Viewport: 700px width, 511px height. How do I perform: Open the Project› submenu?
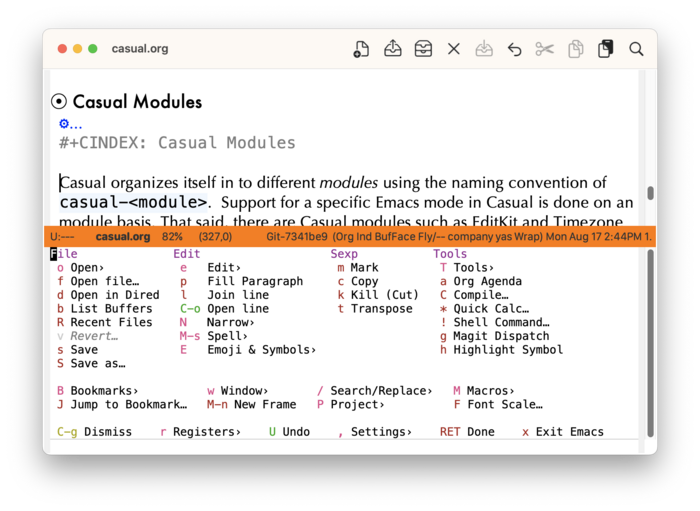tap(350, 404)
